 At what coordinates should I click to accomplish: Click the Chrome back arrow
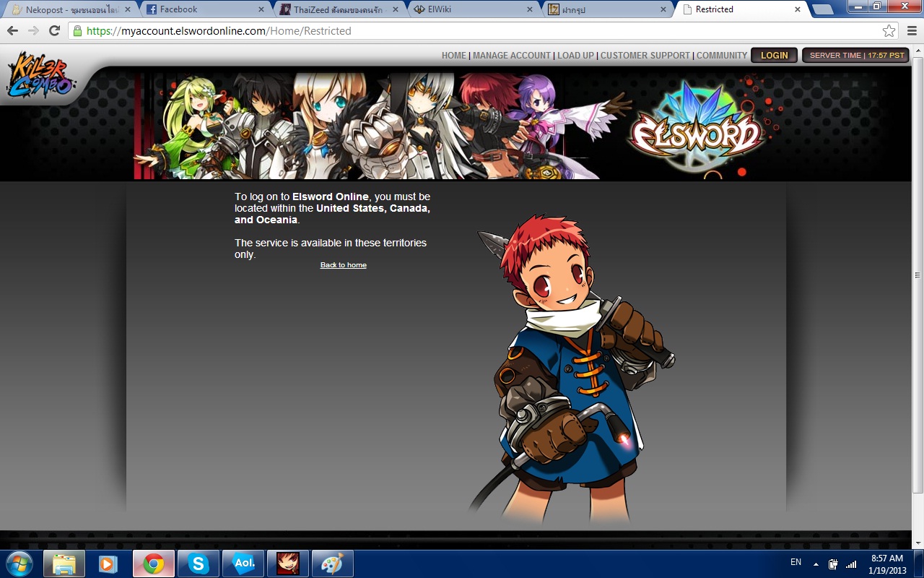click(x=12, y=30)
